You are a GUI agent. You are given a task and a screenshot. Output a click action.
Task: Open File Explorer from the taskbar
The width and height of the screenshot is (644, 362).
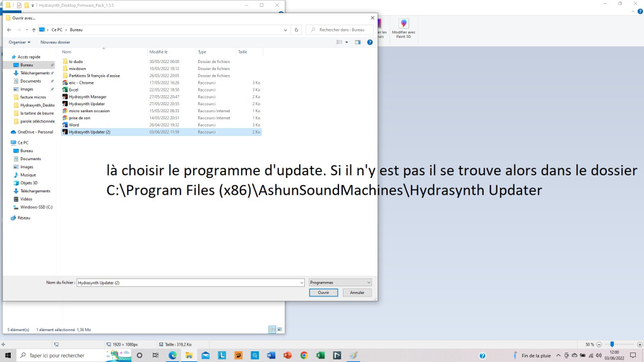coord(189,356)
